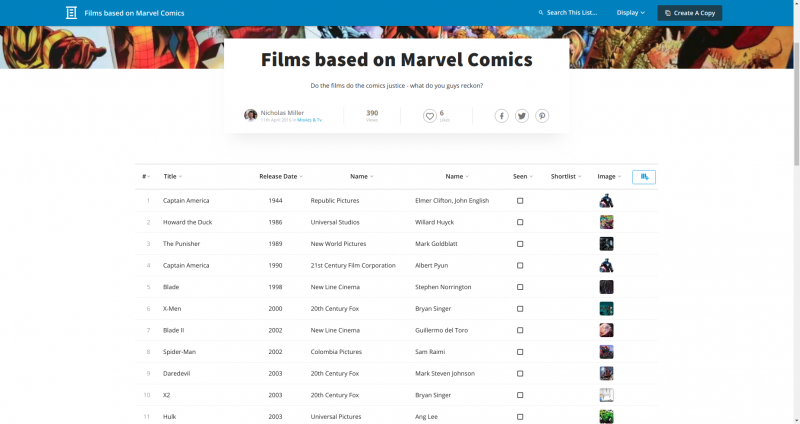Viewport: 800px width, 424px height.
Task: Mark X-Men as seen
Action: point(520,309)
